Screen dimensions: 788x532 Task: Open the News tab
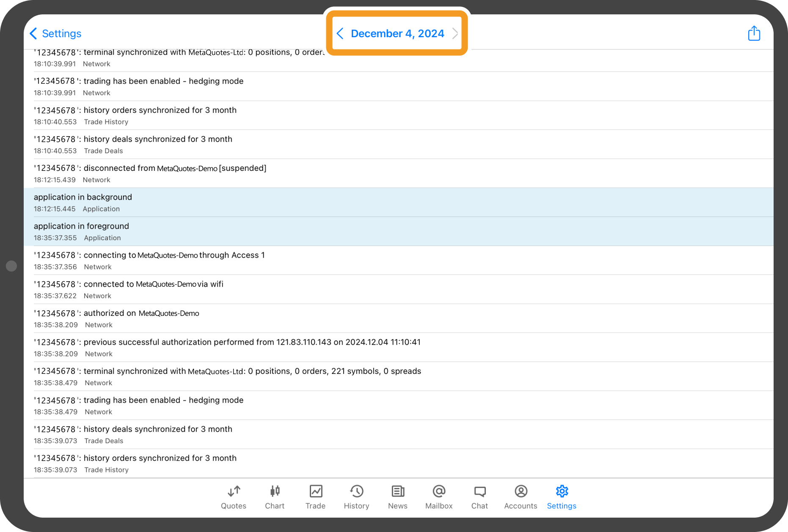397,497
